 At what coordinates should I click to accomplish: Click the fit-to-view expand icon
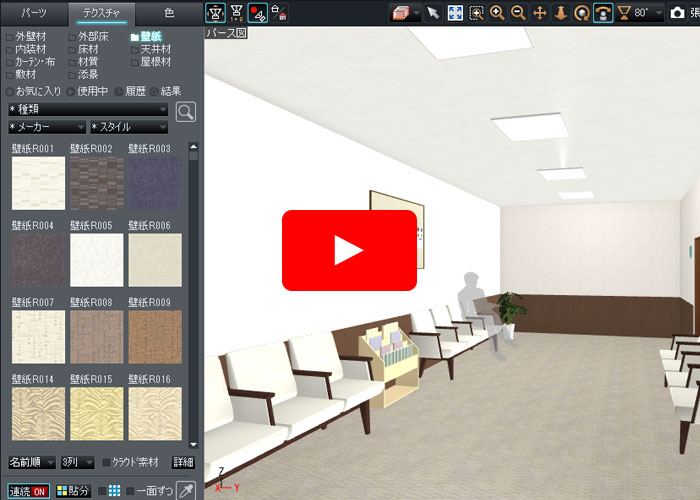(455, 13)
